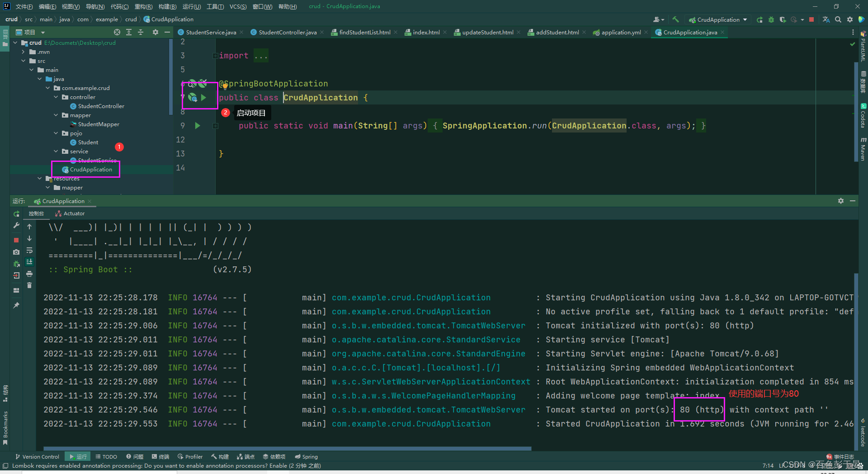Stop the process in the Run panel

click(16, 240)
